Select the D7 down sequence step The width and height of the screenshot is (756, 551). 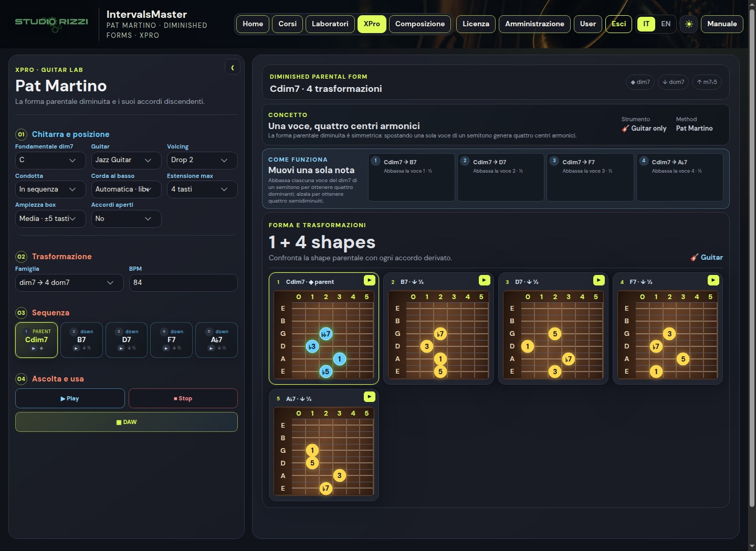(127, 340)
